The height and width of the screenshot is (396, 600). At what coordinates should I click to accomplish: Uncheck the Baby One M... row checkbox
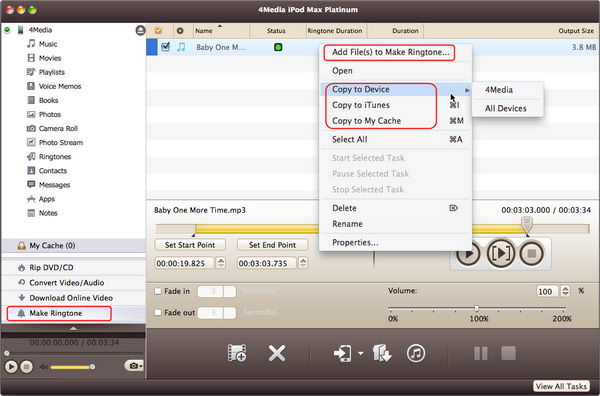click(165, 47)
